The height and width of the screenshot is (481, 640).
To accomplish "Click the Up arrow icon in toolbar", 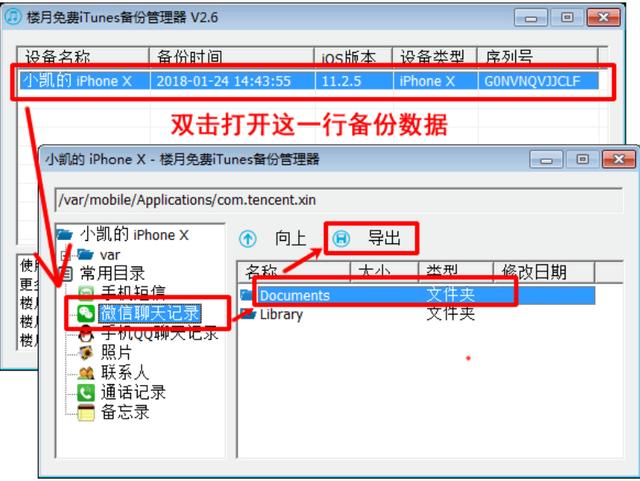I will (x=248, y=238).
